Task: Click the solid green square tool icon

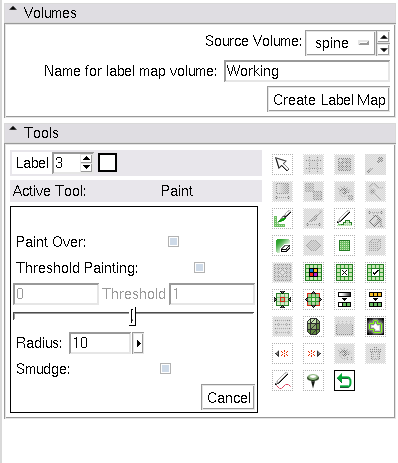Action: pos(344,245)
